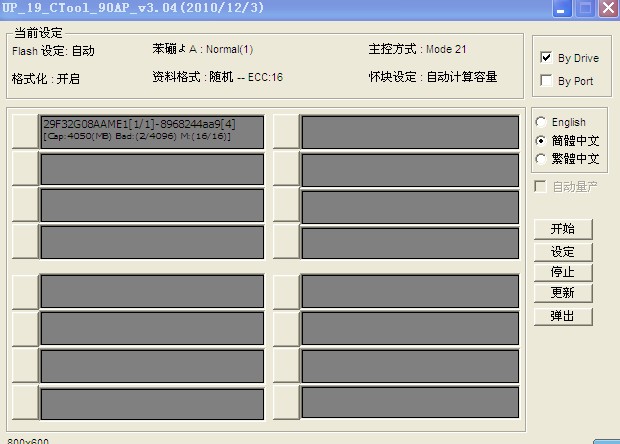Refresh devices with the 更新 button
Screen dimensions: 620x444
click(x=563, y=293)
